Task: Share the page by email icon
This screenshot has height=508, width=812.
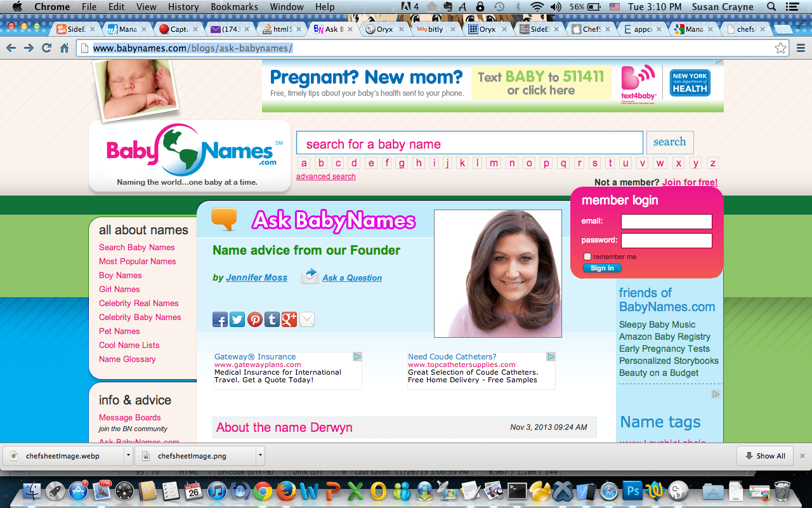Action: [x=307, y=319]
